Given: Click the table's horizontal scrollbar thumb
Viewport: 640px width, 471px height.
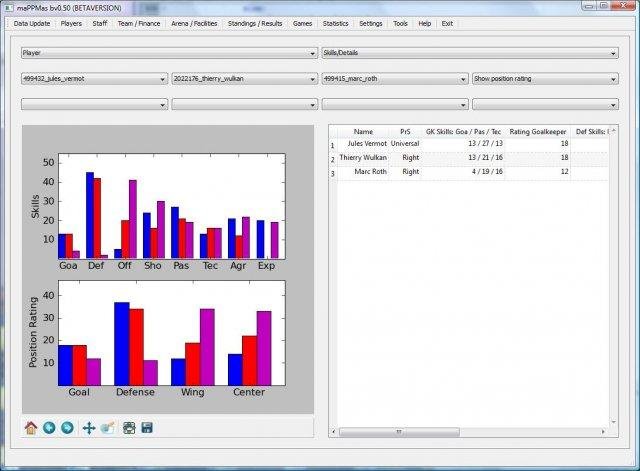Looking at the screenshot, I should click(399, 431).
